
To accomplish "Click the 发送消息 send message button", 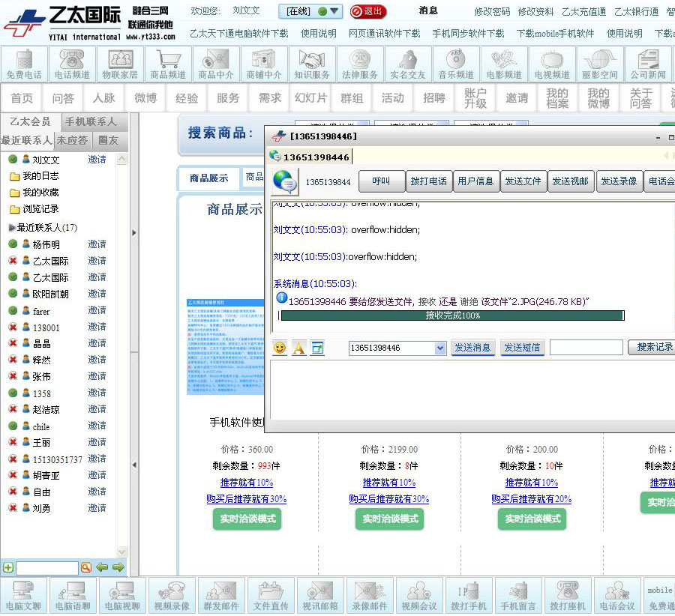I will 472,348.
